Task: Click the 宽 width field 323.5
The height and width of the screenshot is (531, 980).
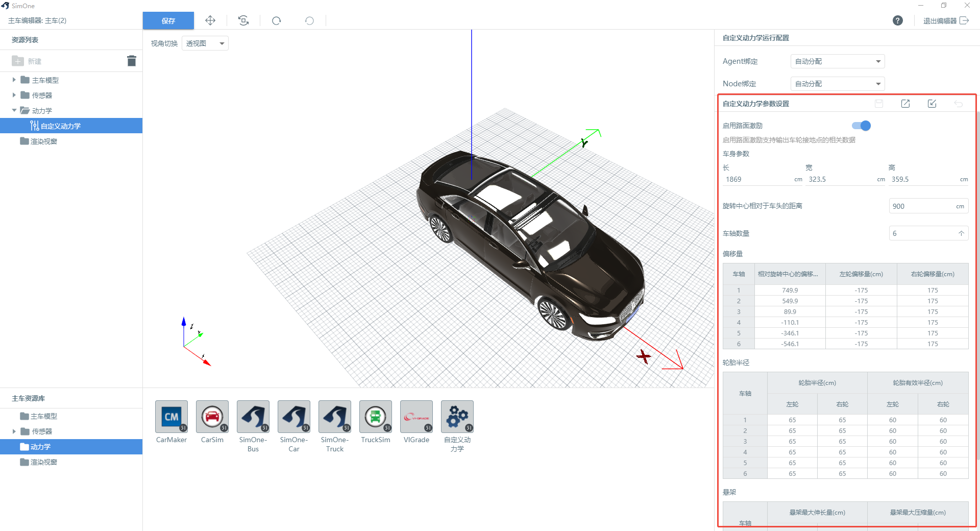Action: (x=846, y=179)
